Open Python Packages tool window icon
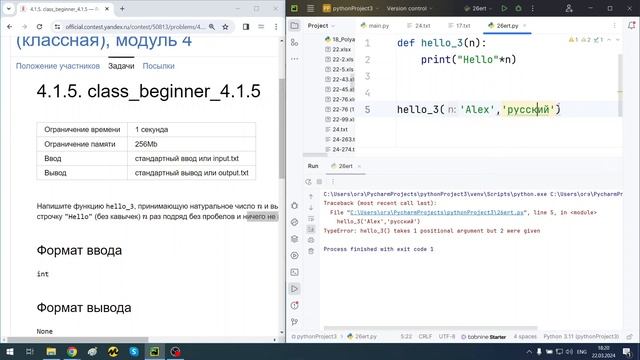 click(x=294, y=239)
